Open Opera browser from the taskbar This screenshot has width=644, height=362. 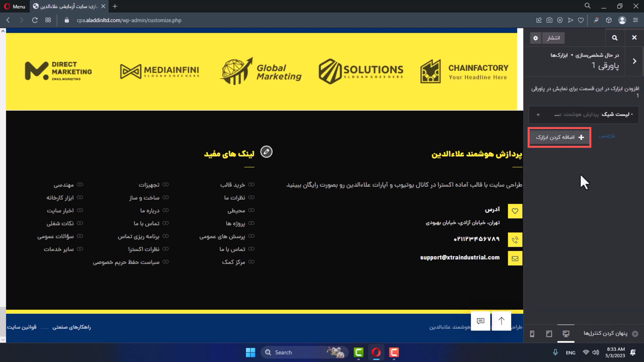pyautogui.click(x=376, y=353)
